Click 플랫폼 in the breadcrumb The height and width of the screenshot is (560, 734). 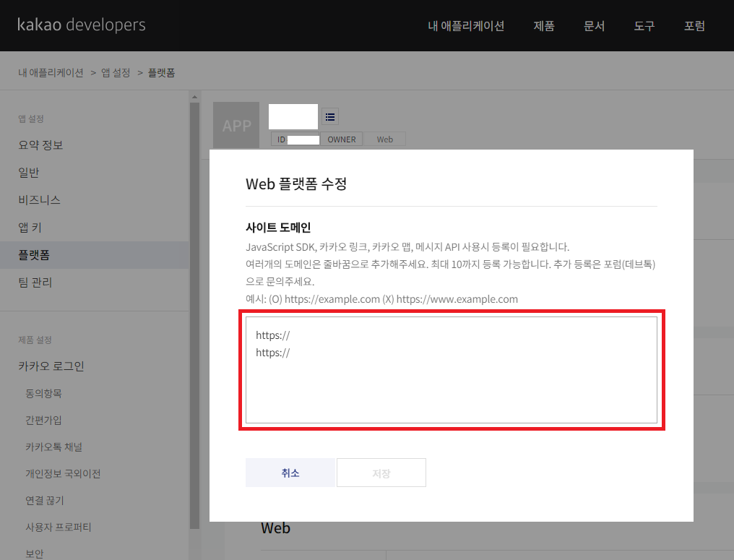[x=162, y=72]
